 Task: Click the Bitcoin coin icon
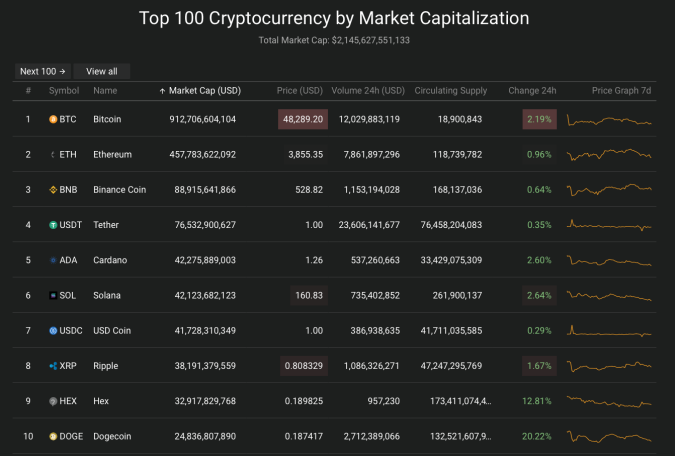pyautogui.click(x=53, y=119)
